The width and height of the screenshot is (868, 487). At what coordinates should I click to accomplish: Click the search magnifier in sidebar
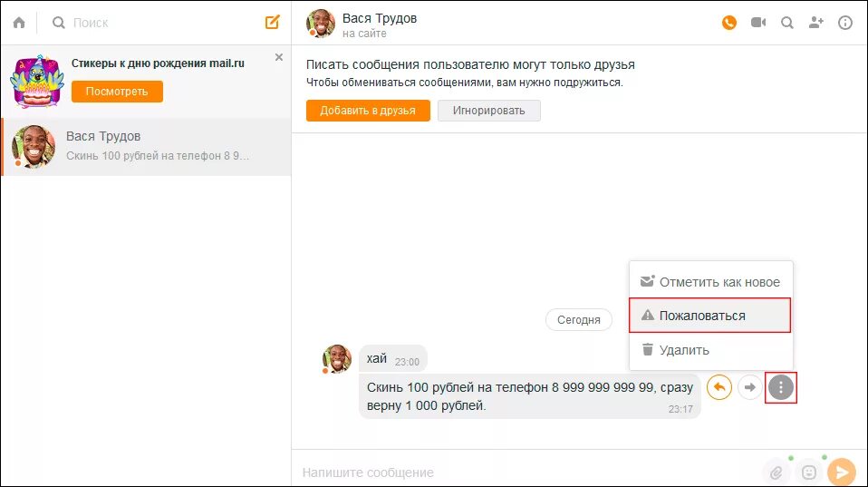[58, 23]
